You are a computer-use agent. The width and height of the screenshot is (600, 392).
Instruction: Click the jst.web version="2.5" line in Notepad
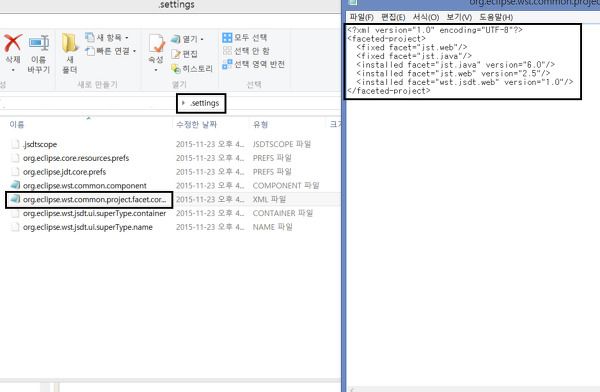coord(453,74)
